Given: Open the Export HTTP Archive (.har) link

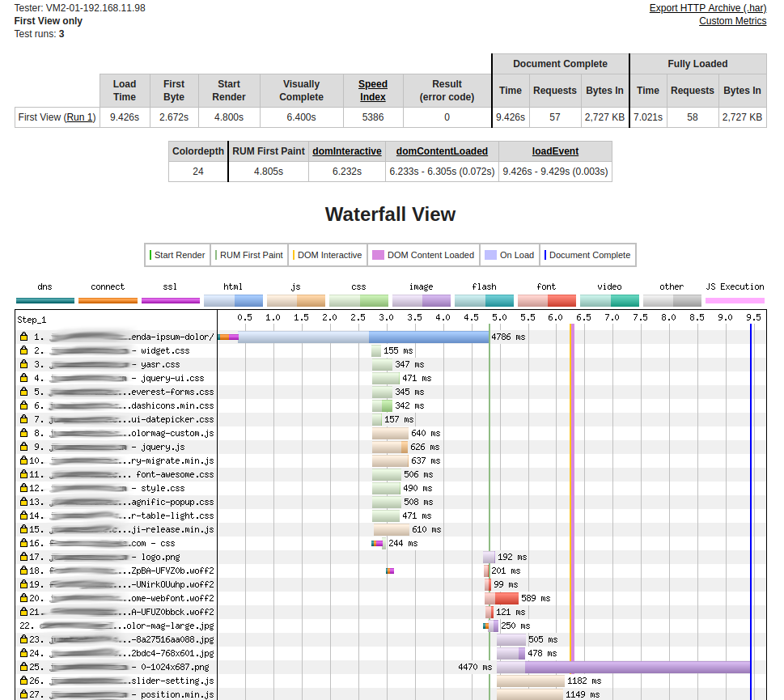Looking at the screenshot, I should 707,7.
